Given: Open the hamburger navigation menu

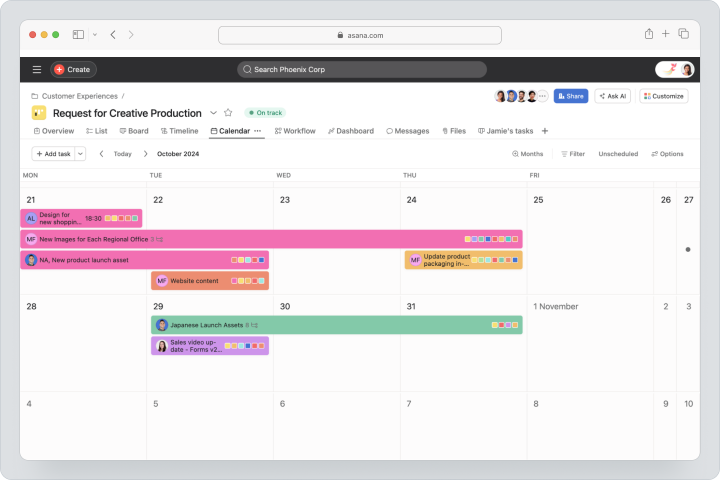Looking at the screenshot, I should pos(37,69).
